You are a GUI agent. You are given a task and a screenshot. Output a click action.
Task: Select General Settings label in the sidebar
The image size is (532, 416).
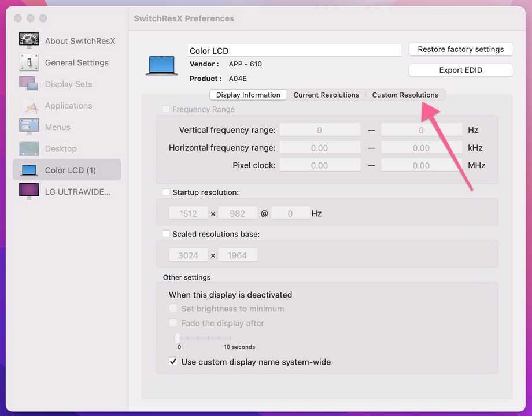tap(77, 63)
